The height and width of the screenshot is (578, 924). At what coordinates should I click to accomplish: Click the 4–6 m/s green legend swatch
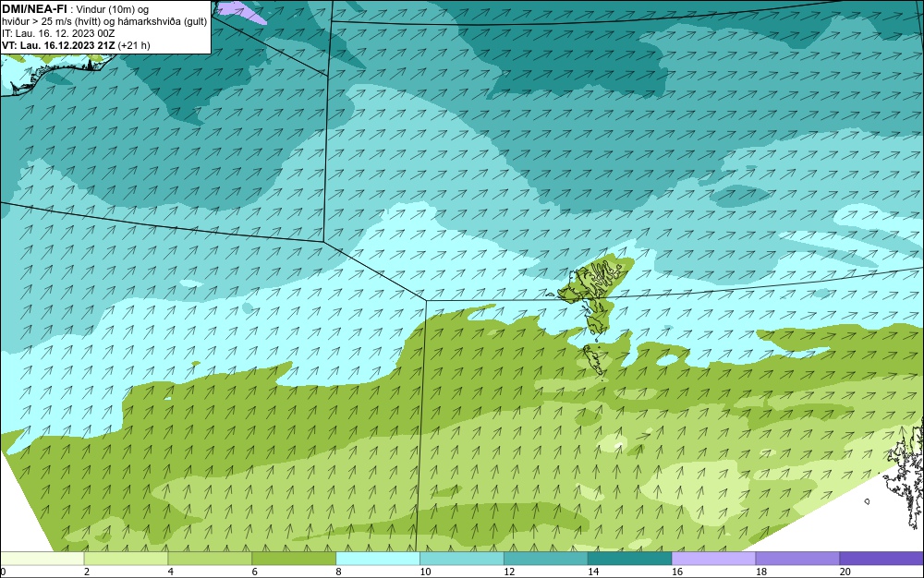(x=210, y=559)
